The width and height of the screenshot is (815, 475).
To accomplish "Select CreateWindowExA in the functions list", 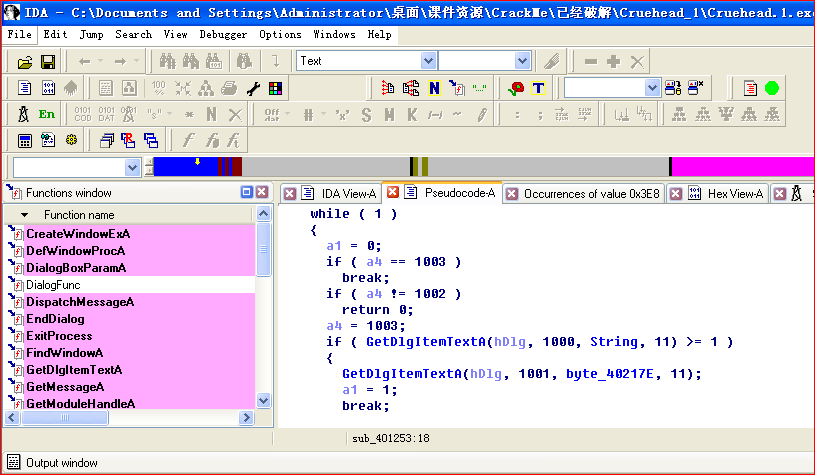I will click(130, 234).
